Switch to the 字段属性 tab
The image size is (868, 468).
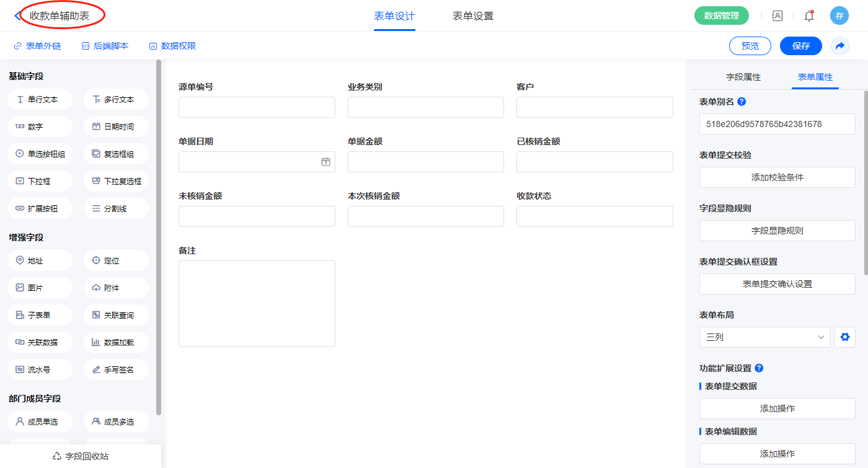743,77
